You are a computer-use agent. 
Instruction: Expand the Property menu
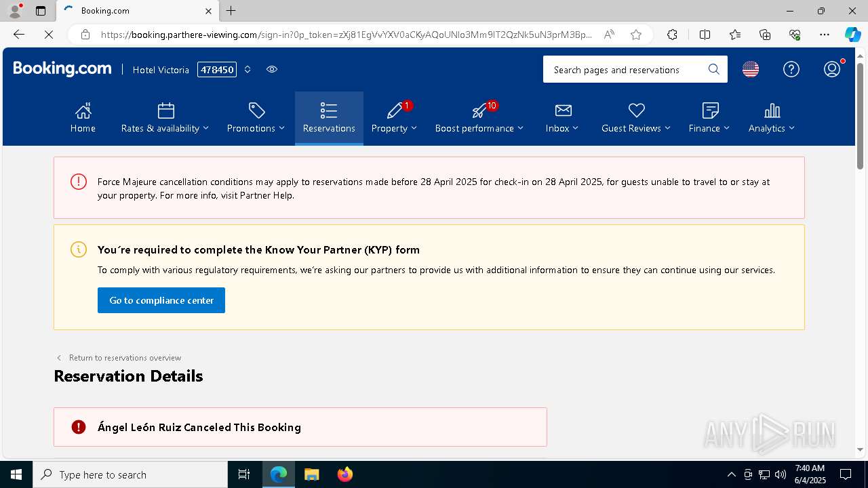[394, 118]
